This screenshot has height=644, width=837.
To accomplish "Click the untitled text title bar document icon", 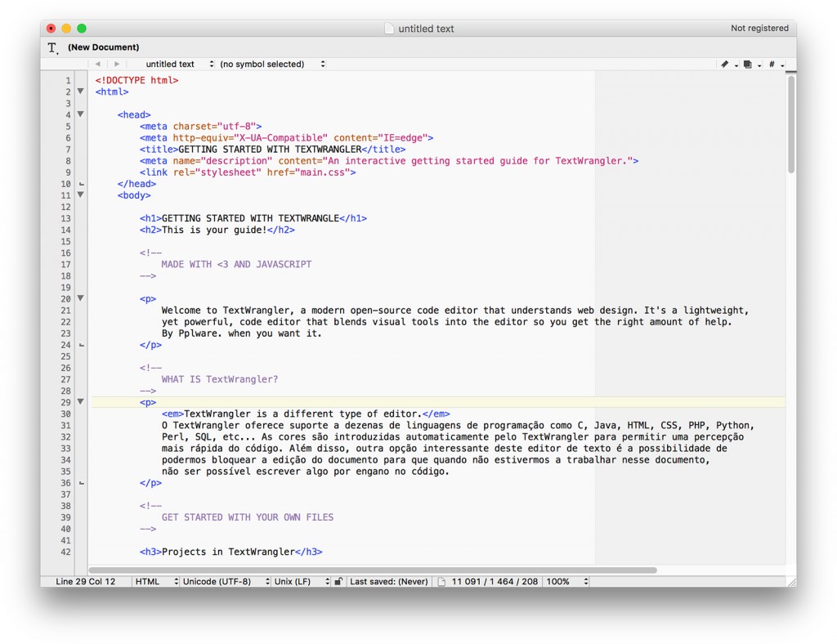I will 389,29.
